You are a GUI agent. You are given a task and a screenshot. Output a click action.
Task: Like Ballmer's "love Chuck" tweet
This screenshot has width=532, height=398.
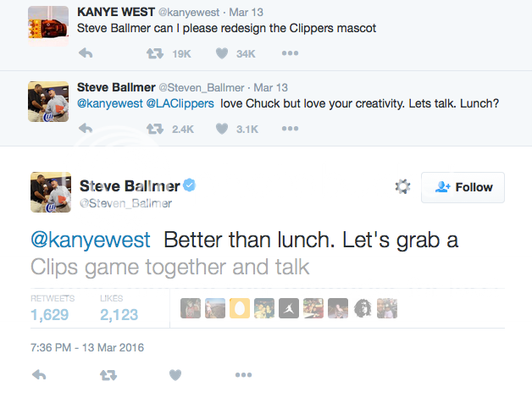coord(223,129)
